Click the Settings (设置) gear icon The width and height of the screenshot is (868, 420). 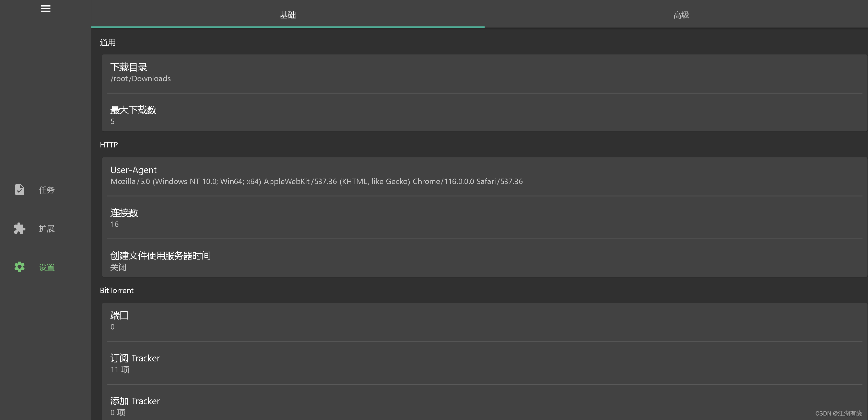pyautogui.click(x=20, y=267)
